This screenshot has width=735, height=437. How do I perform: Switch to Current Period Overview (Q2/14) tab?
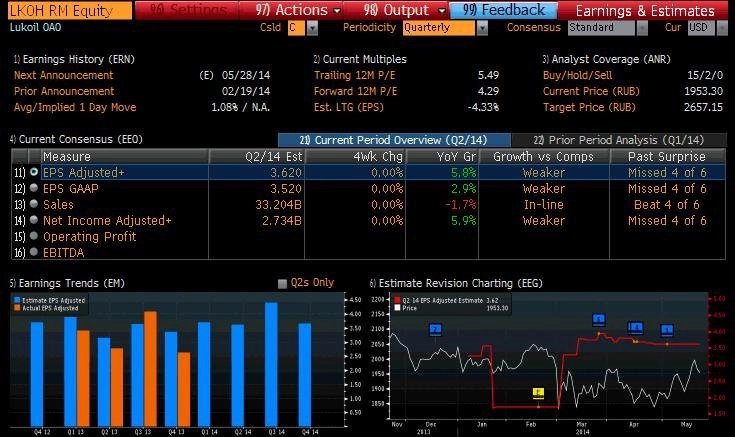coord(394,140)
